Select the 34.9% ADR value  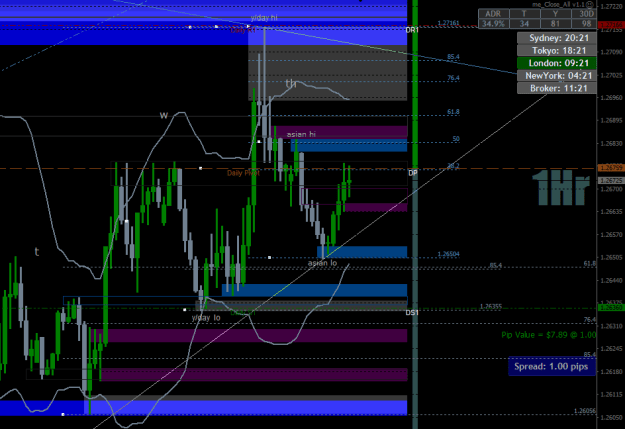click(493, 24)
